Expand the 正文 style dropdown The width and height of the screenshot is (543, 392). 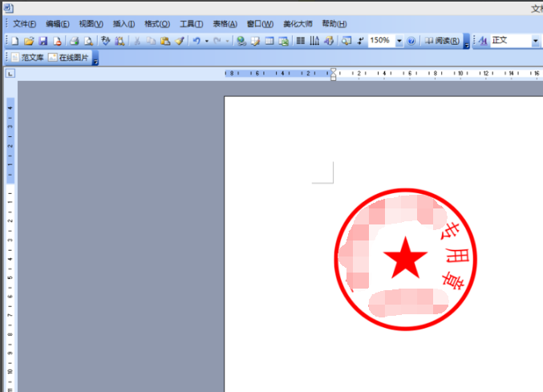click(536, 41)
